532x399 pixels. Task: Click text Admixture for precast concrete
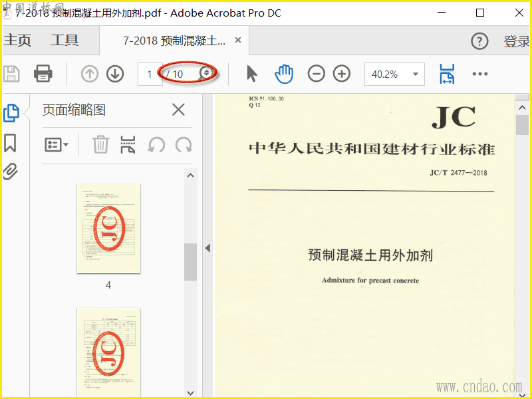(370, 281)
